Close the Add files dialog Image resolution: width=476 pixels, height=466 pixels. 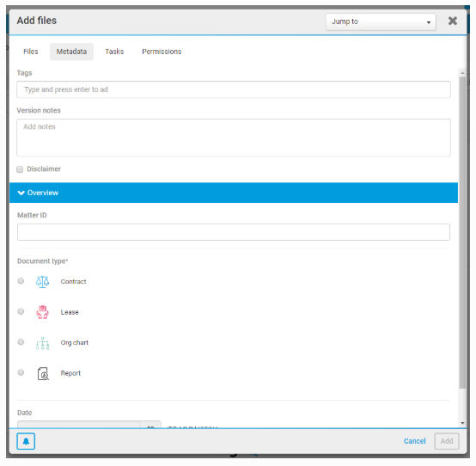[x=452, y=21]
